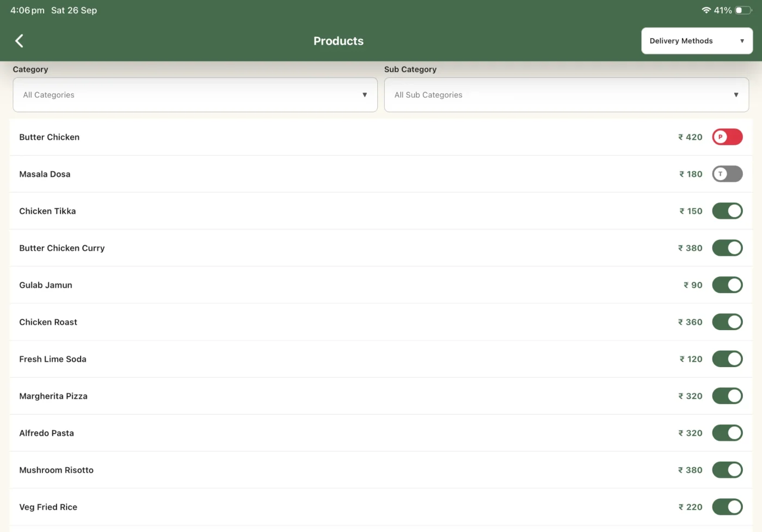Viewport: 762px width, 532px height.
Task: Click the ₹ 180 price of Masala Dosa
Action: pyautogui.click(x=691, y=174)
